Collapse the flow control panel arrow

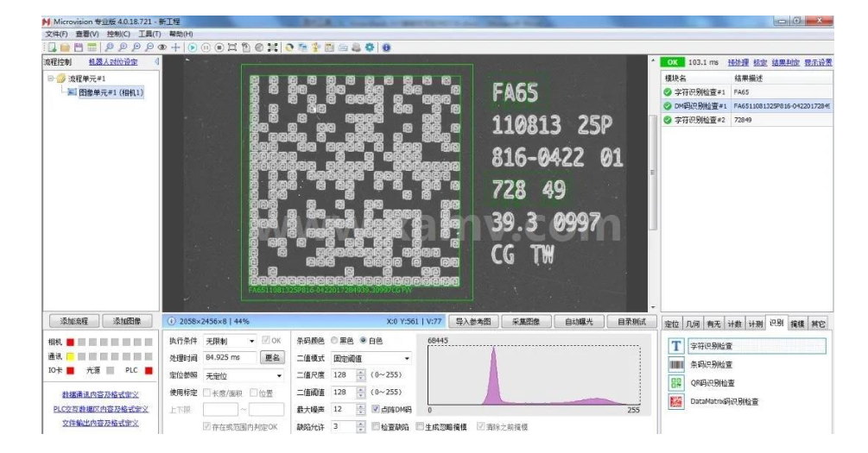click(156, 62)
